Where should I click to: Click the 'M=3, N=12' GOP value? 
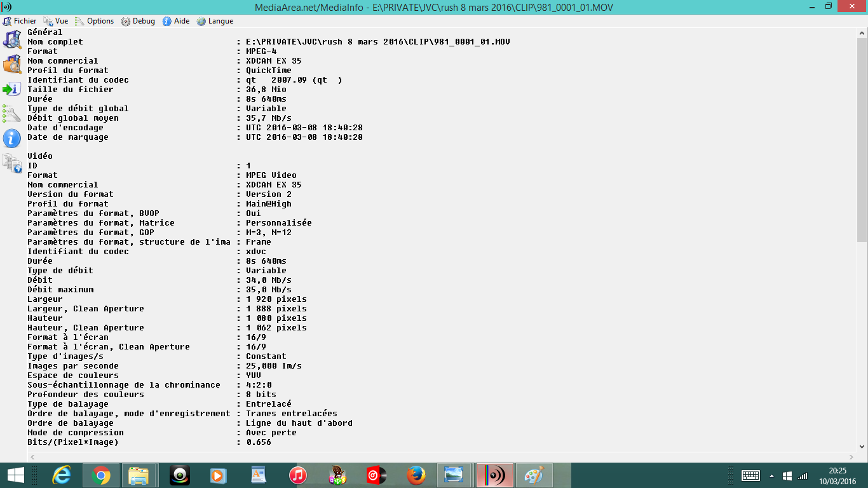pos(269,233)
